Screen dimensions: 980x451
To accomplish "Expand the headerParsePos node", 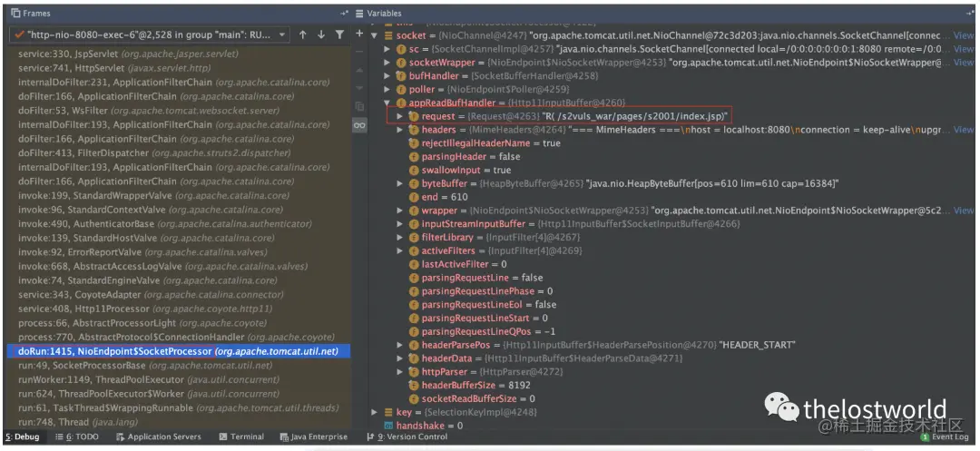I will [x=400, y=345].
